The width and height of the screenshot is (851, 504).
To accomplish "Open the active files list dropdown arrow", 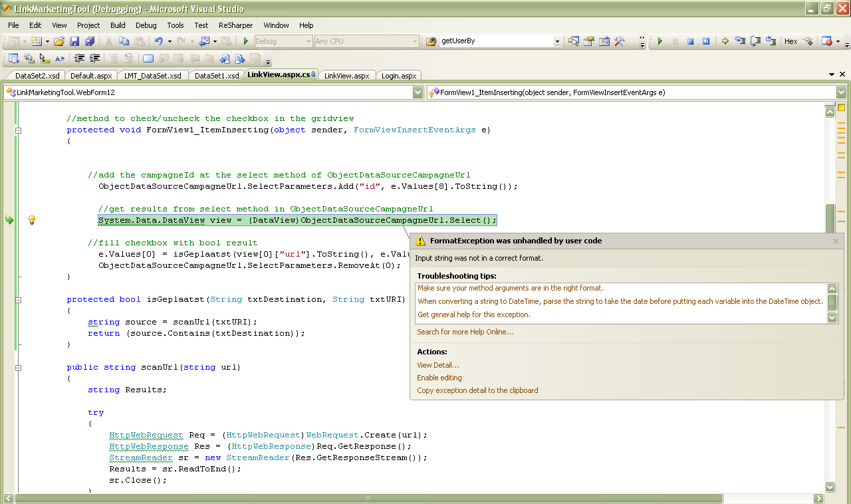I will coord(832,74).
